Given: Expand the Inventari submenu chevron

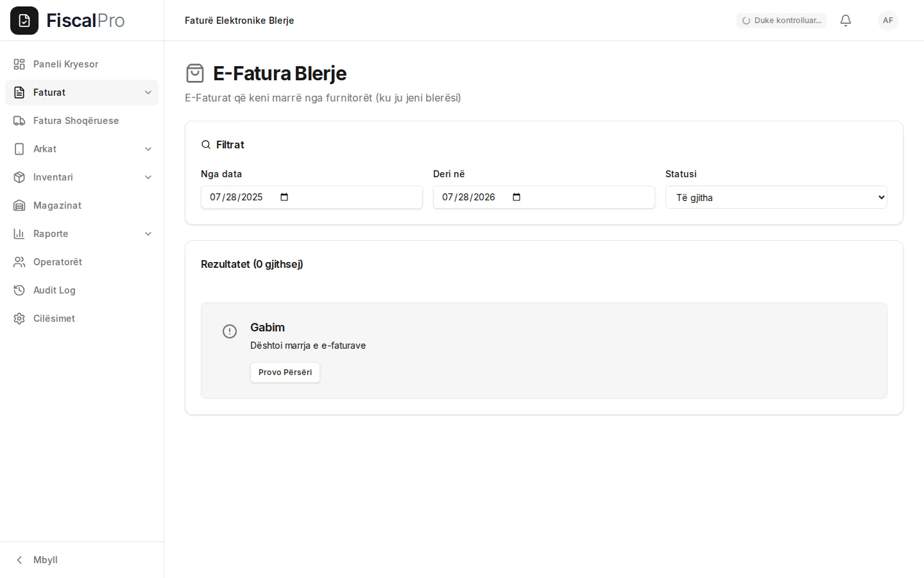Looking at the screenshot, I should [x=148, y=177].
